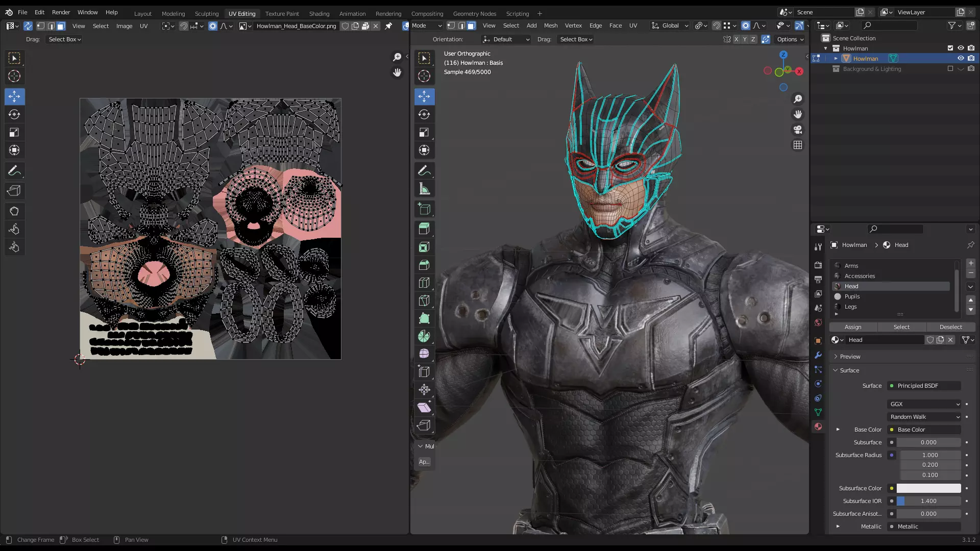Screen dimensions: 980x551
Task: Add a new material slot
Action: tap(971, 263)
